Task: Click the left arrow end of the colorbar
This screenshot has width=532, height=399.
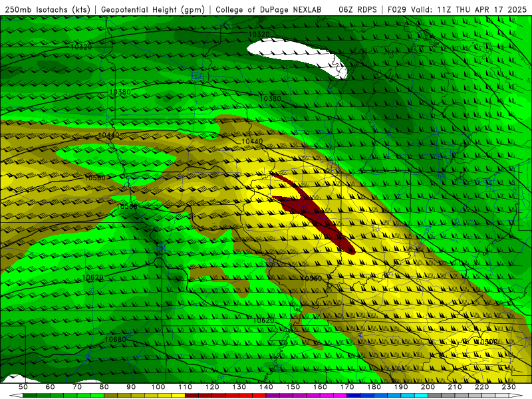Action: click(x=16, y=396)
